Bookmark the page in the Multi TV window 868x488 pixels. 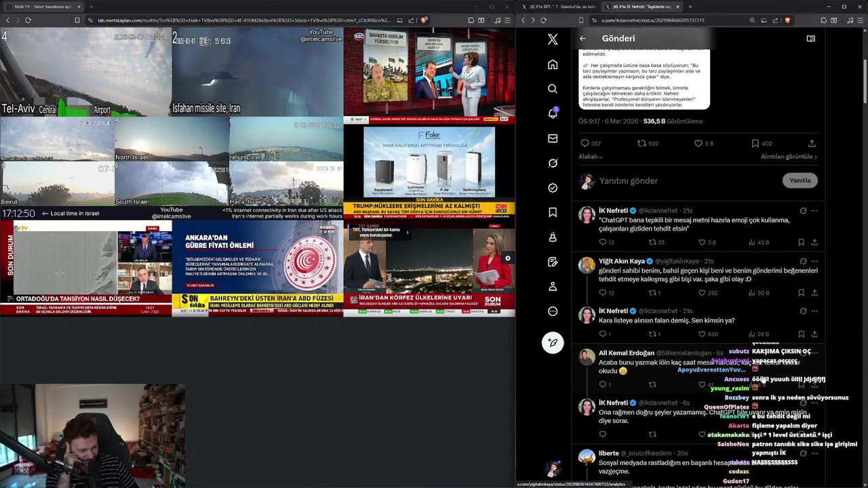pyautogui.click(x=77, y=20)
